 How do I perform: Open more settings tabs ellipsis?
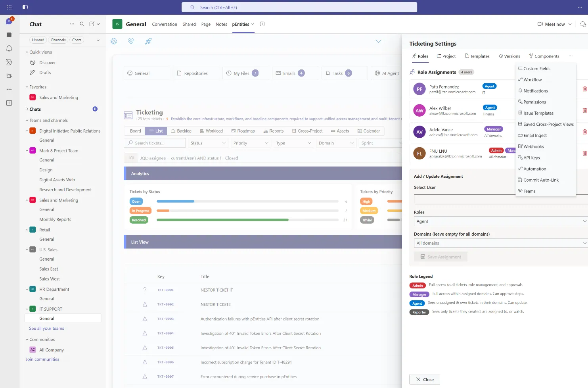[571, 56]
